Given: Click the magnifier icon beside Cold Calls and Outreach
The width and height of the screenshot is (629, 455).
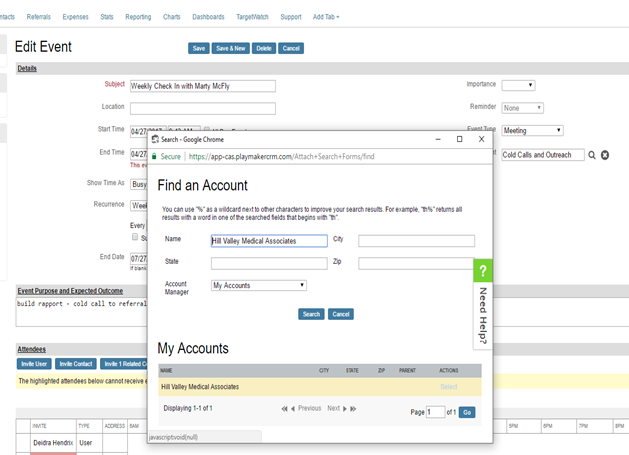Looking at the screenshot, I should [x=592, y=155].
